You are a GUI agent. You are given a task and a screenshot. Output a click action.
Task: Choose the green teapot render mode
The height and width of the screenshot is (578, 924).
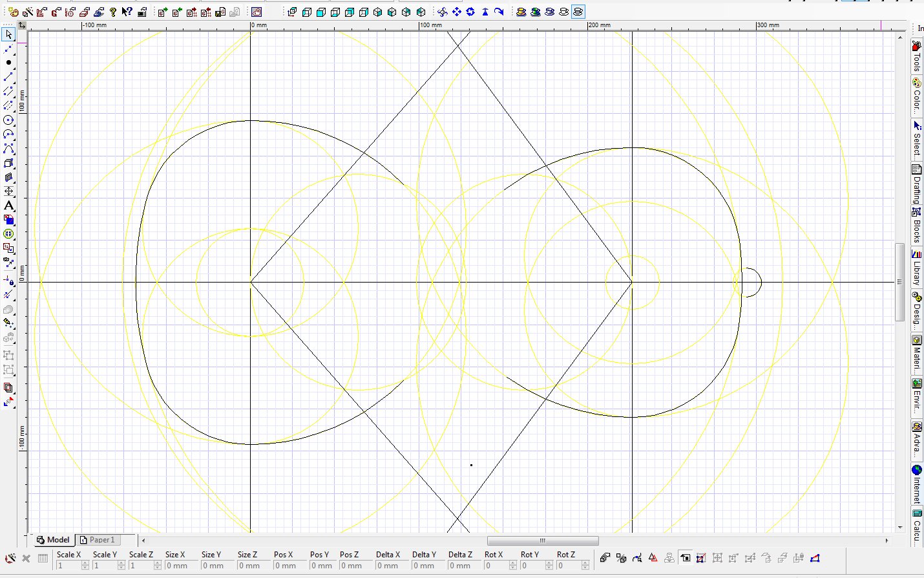pyautogui.click(x=536, y=12)
